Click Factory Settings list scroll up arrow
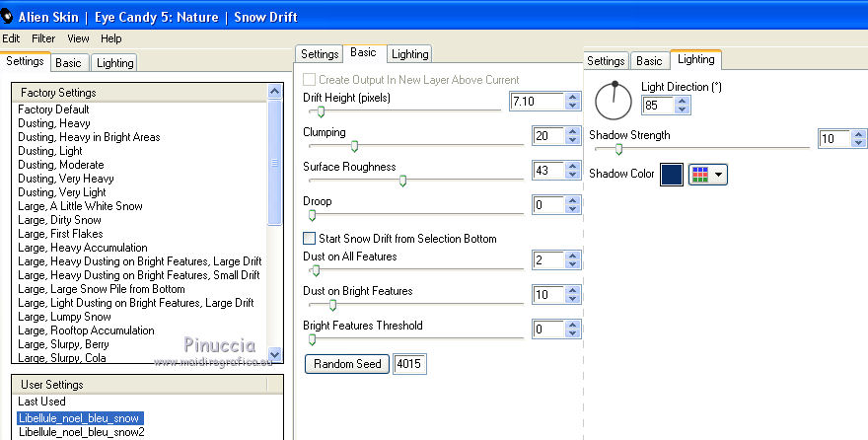 pos(274,92)
